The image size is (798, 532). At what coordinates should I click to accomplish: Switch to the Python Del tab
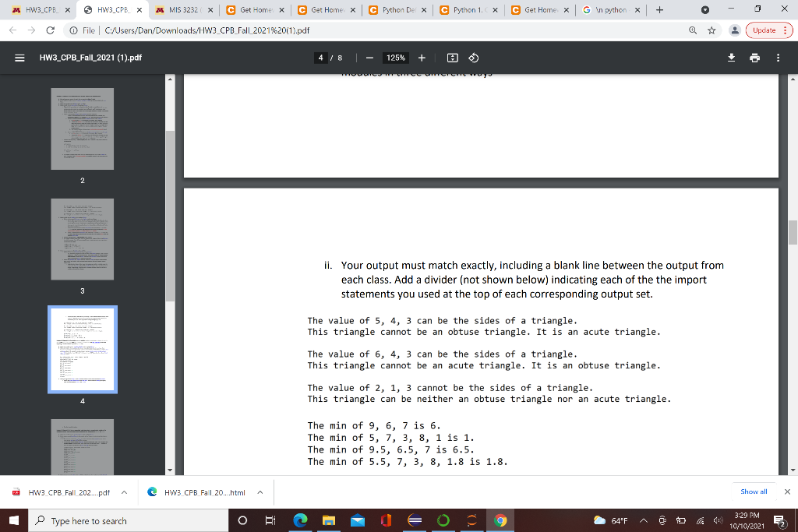pos(394,11)
